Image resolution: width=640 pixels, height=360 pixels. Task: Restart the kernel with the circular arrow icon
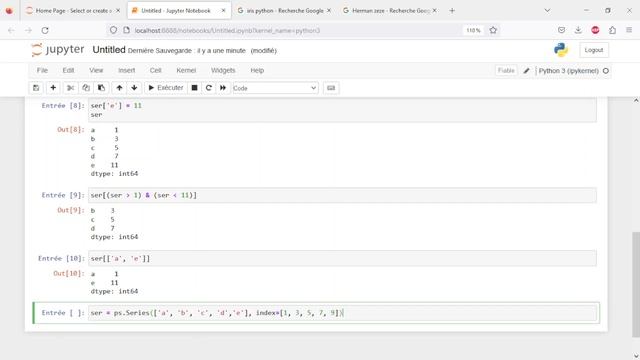(209, 88)
